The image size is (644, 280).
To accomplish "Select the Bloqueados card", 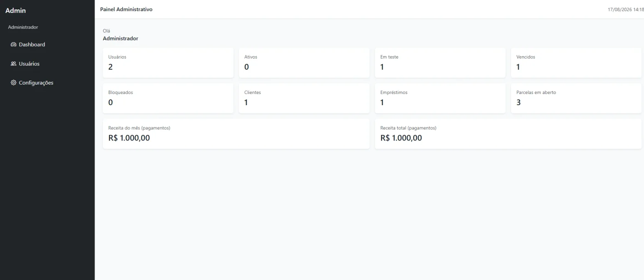I will 168,98.
